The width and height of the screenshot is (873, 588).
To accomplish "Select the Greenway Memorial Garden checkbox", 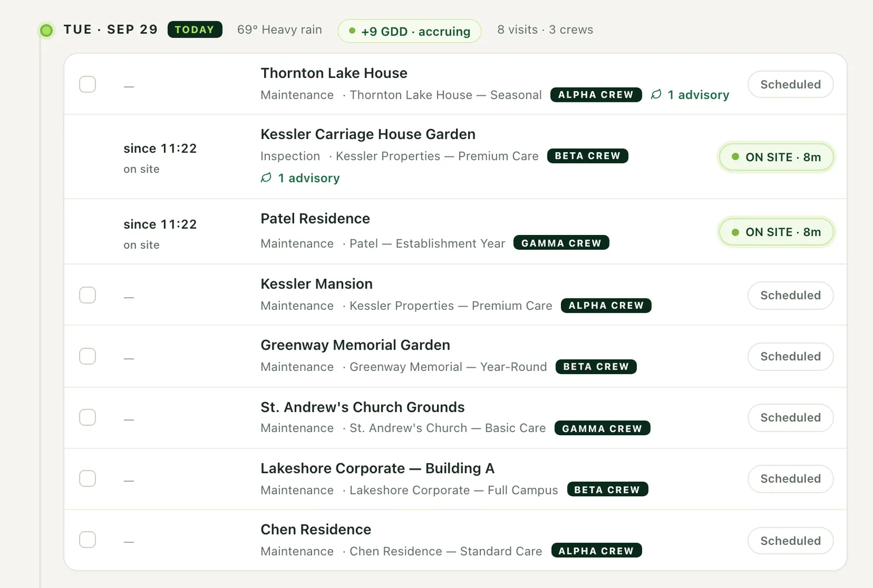I will click(87, 356).
